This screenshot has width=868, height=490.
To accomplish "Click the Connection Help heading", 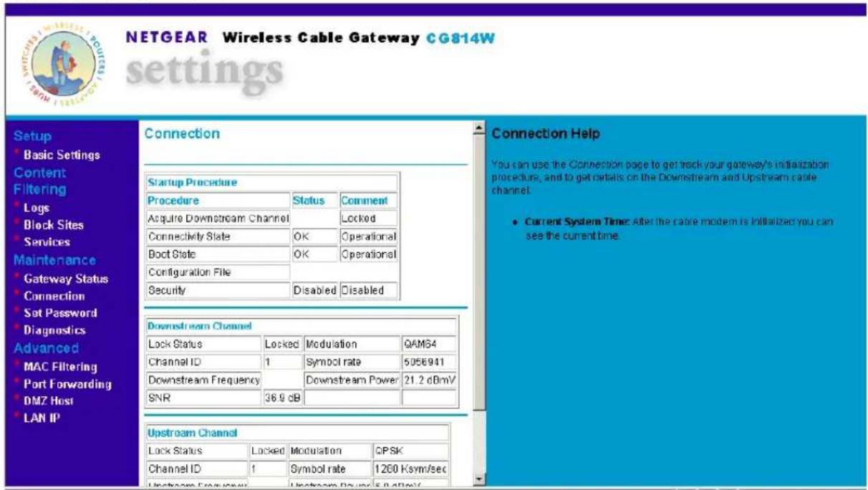I will coord(545,134).
